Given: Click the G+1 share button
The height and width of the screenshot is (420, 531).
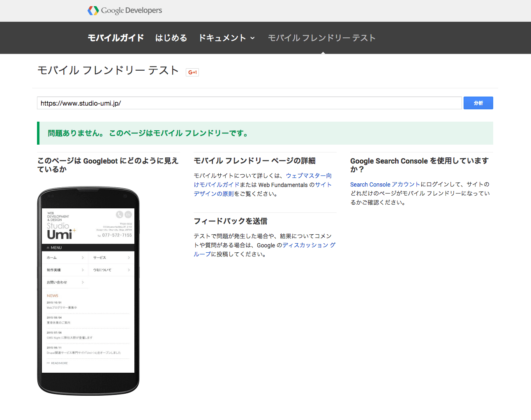Looking at the screenshot, I should (x=192, y=72).
